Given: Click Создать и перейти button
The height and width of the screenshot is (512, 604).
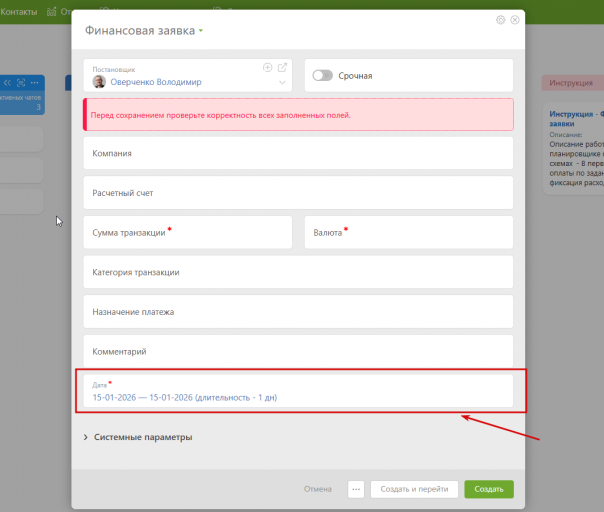Looking at the screenshot, I should 414,489.
